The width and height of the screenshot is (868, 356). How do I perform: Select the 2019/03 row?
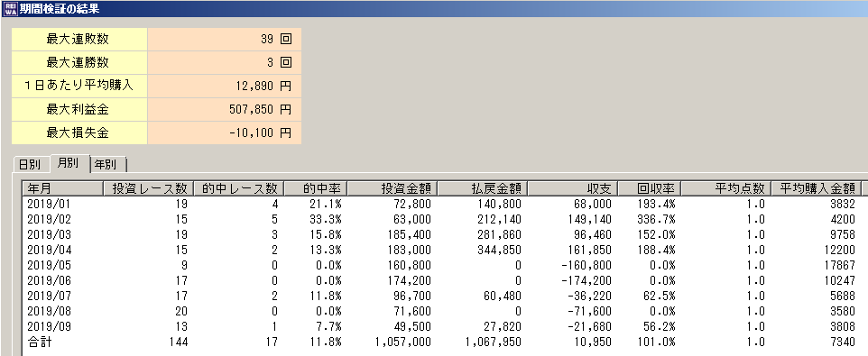445,234
